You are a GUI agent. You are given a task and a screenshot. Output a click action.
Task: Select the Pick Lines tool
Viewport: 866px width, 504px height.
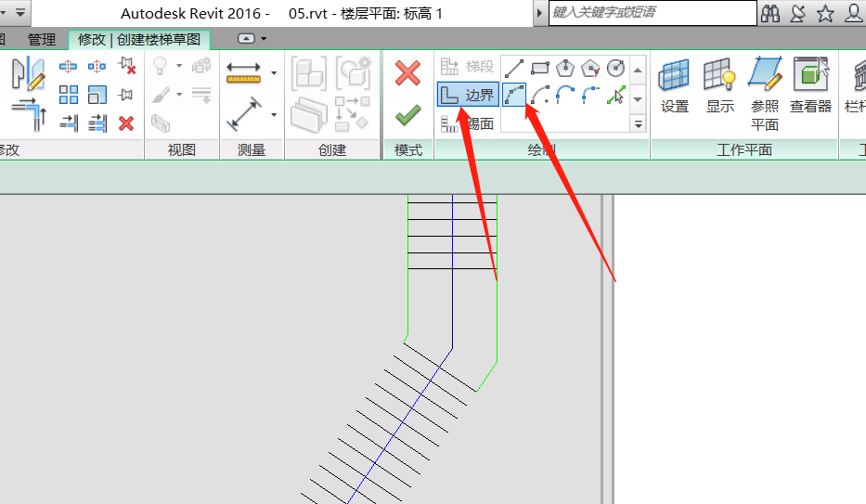pos(615,95)
